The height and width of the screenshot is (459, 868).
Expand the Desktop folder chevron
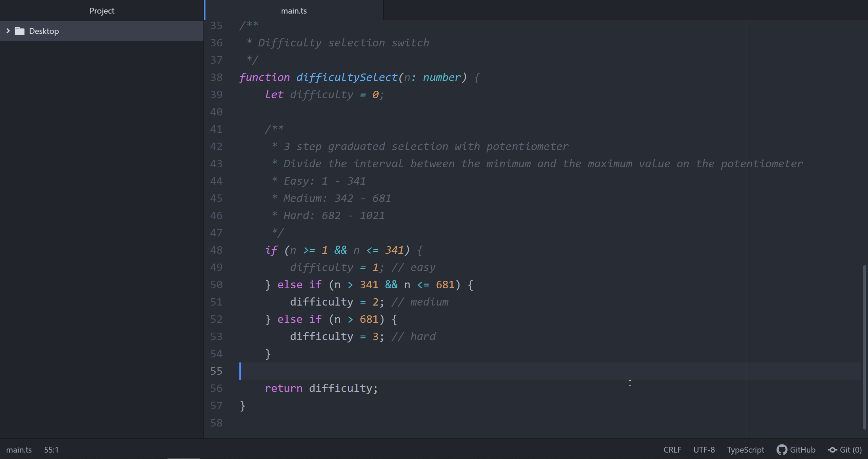pos(8,31)
